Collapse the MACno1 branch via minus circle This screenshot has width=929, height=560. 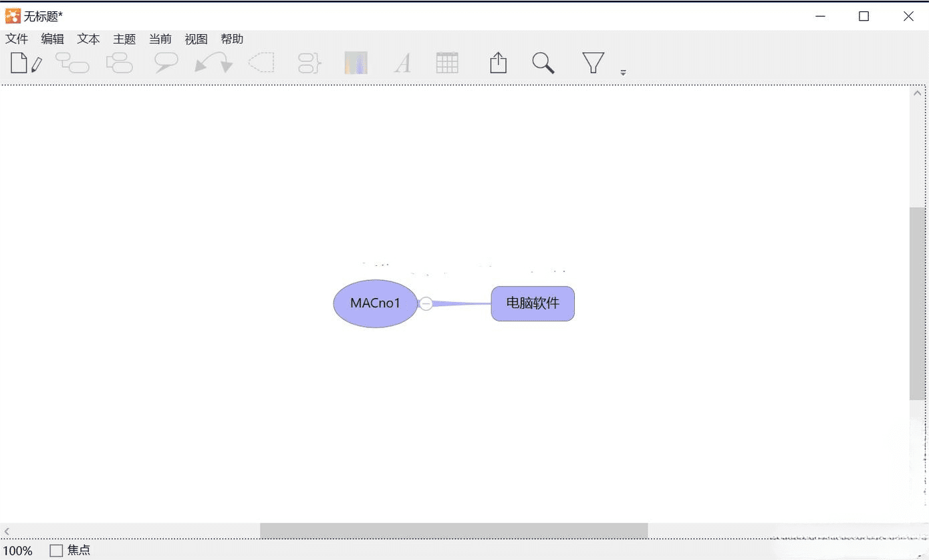(426, 303)
